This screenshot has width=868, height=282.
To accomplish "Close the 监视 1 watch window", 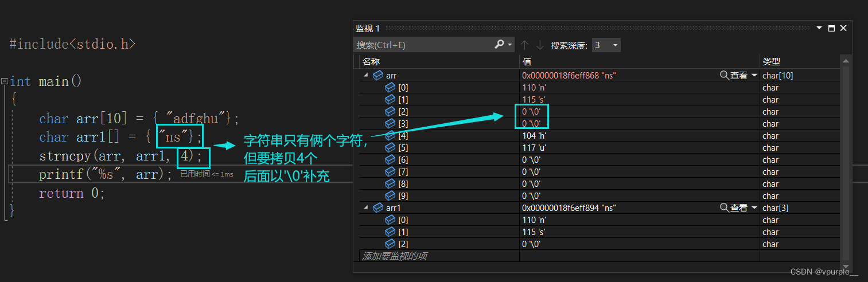I will [x=843, y=28].
